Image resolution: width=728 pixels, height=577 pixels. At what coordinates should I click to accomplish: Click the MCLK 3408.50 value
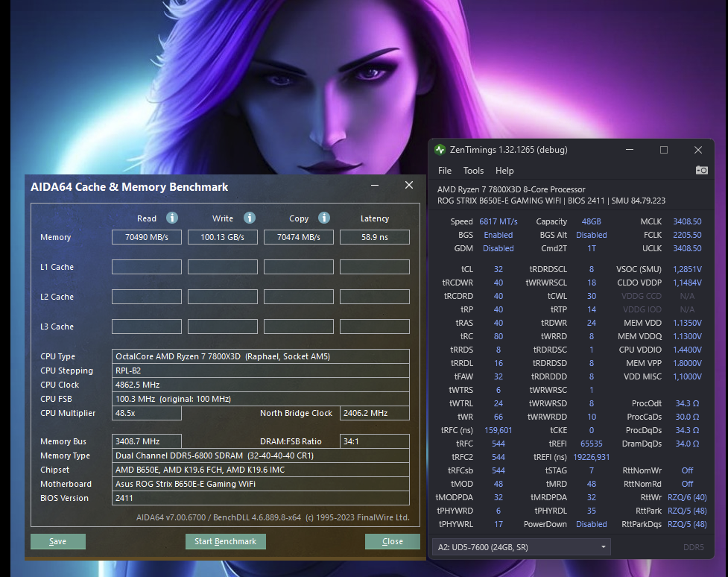687,221
